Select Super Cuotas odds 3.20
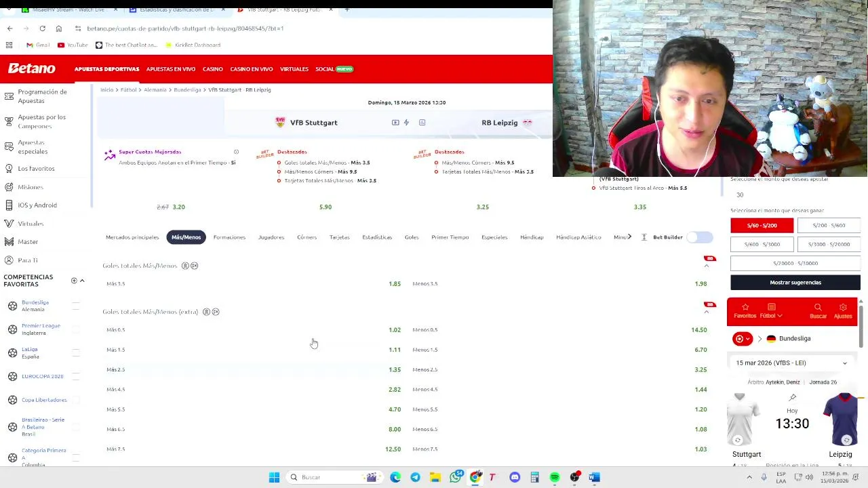 click(x=178, y=207)
